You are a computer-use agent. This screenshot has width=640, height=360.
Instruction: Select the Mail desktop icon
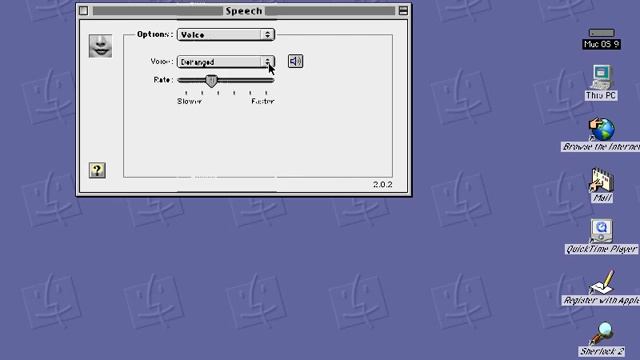[x=602, y=180]
